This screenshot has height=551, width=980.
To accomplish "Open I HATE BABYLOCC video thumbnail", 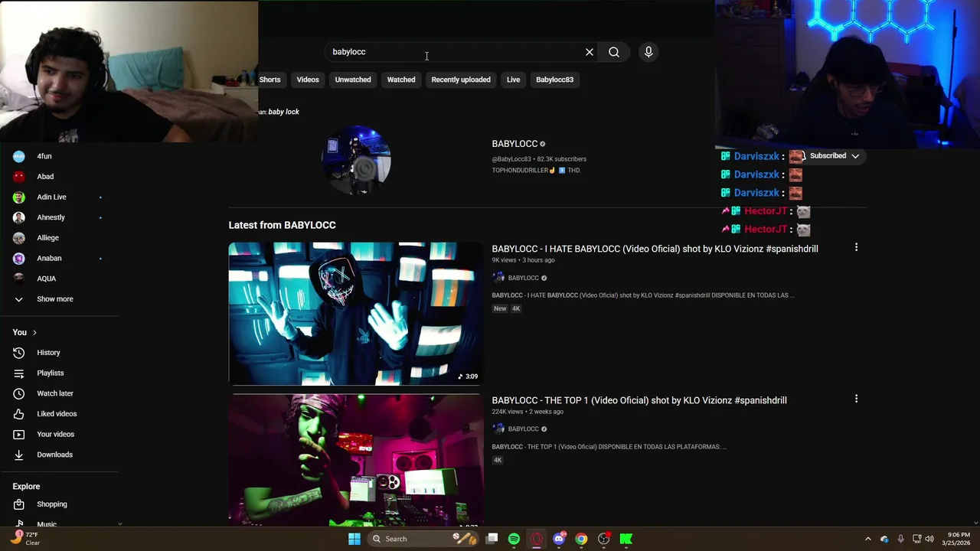I will coord(356,314).
